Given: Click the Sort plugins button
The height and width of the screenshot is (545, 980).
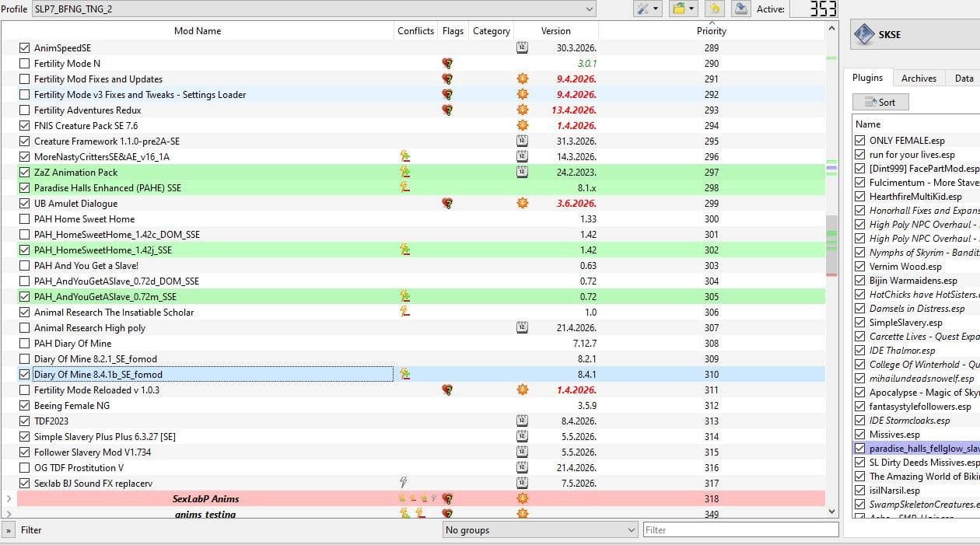Looking at the screenshot, I should click(x=880, y=103).
